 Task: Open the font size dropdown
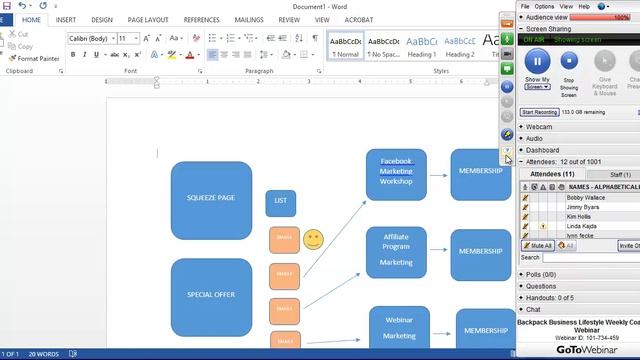pyautogui.click(x=136, y=38)
